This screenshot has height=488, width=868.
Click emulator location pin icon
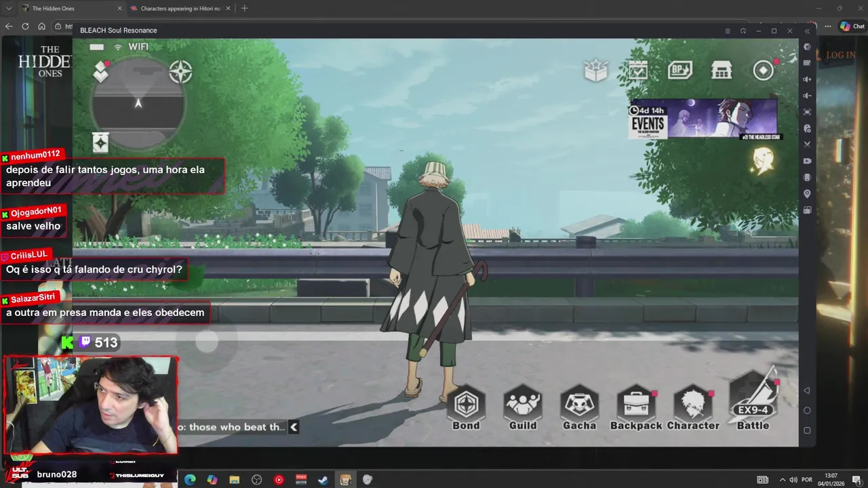point(807,194)
